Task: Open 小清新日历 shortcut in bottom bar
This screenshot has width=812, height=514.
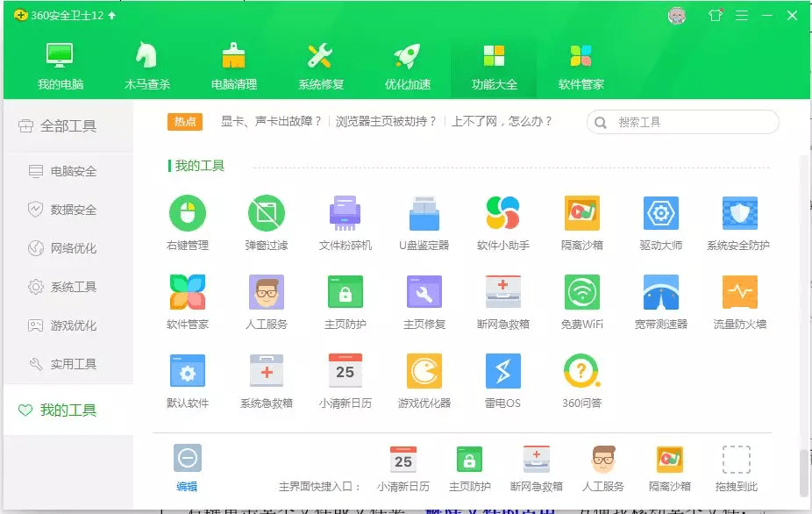Action: 402,468
